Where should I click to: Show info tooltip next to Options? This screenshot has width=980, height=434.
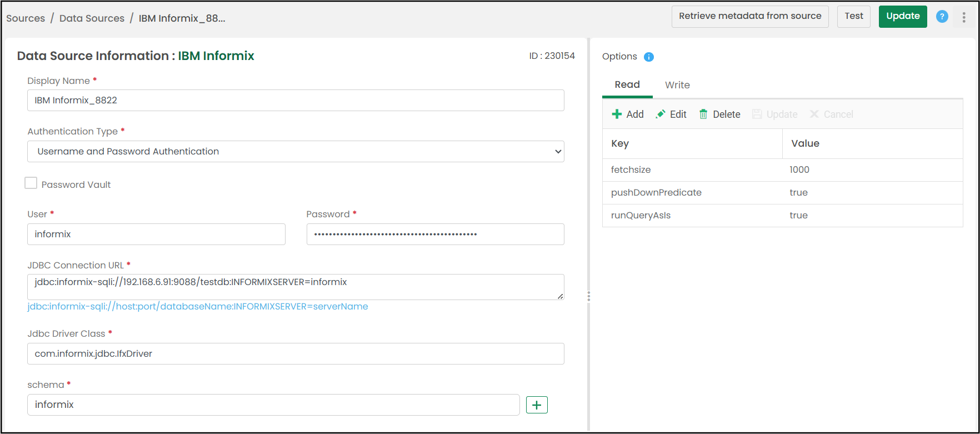[648, 57]
